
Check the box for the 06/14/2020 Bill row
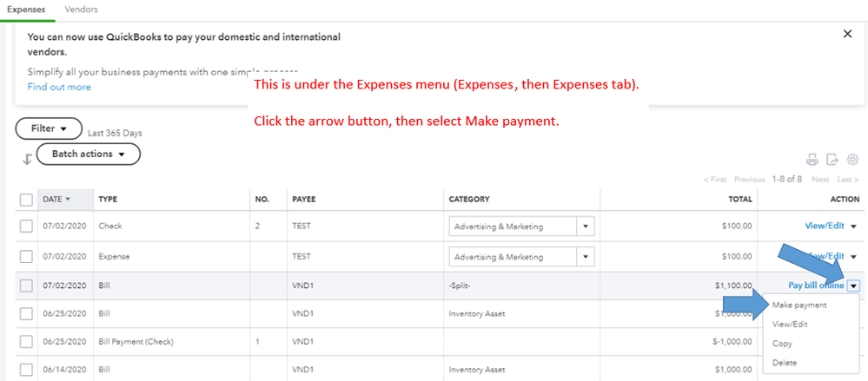(x=26, y=370)
